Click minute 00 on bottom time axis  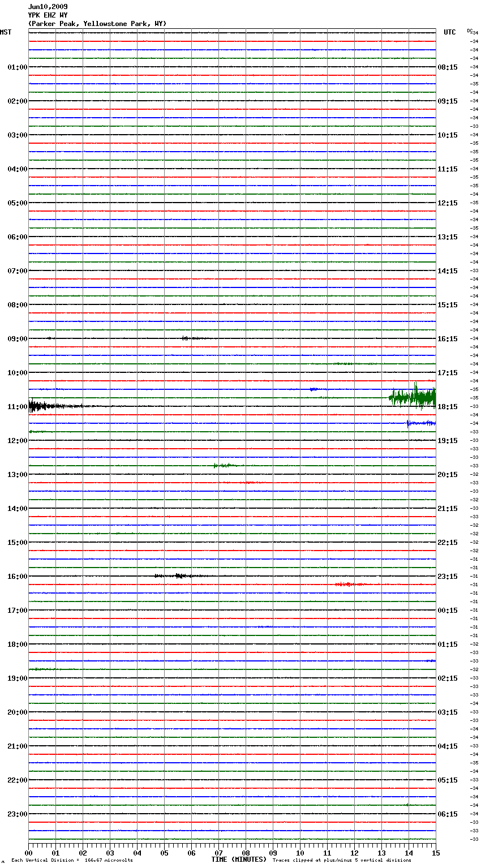pyautogui.click(x=28, y=853)
